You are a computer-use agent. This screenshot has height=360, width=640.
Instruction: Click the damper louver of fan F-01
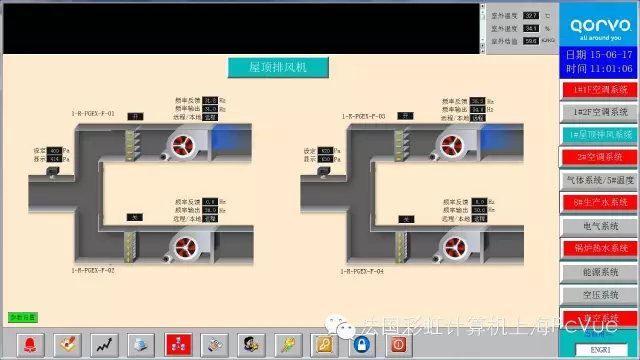click(131, 145)
